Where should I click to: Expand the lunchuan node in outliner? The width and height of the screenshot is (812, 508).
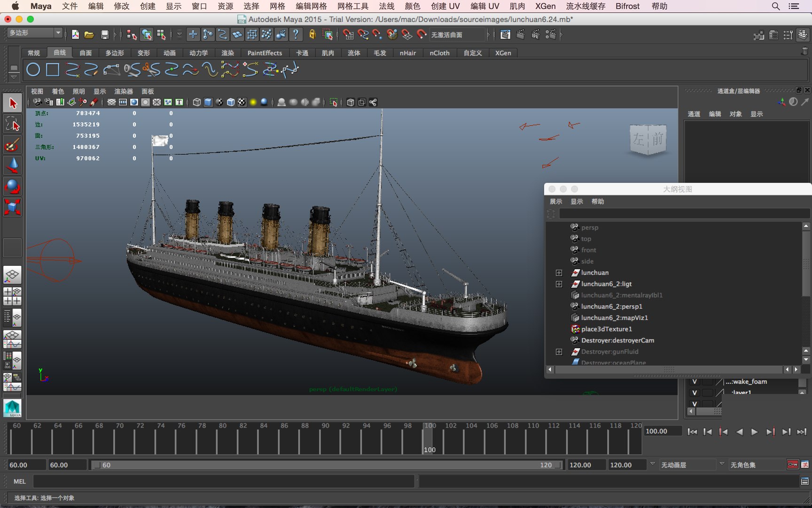click(x=559, y=273)
